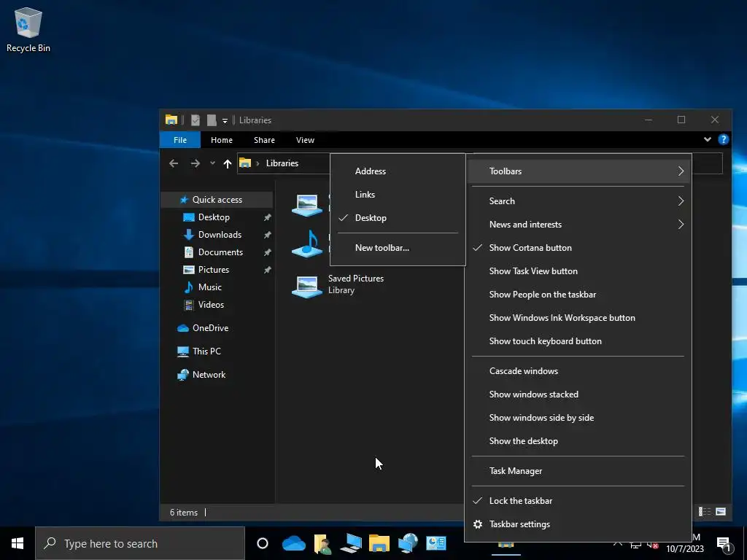Switch to Details view icon in status bar
This screenshot has width=747, height=560.
[705, 511]
